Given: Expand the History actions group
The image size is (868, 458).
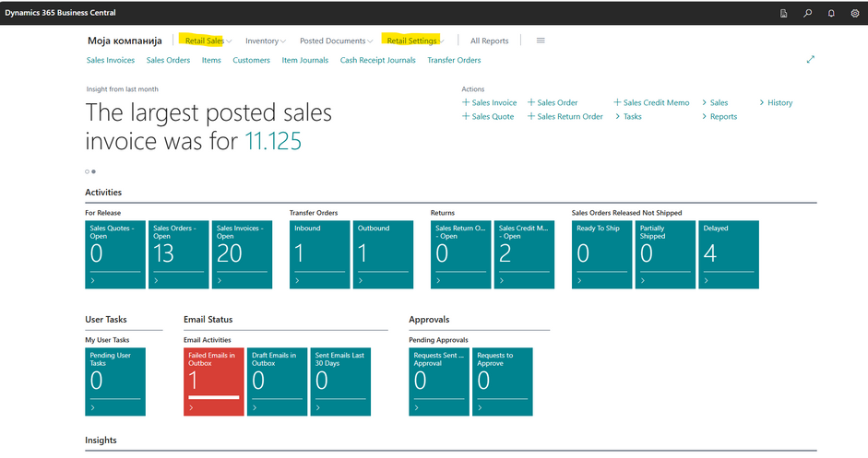Looking at the screenshot, I should [776, 103].
